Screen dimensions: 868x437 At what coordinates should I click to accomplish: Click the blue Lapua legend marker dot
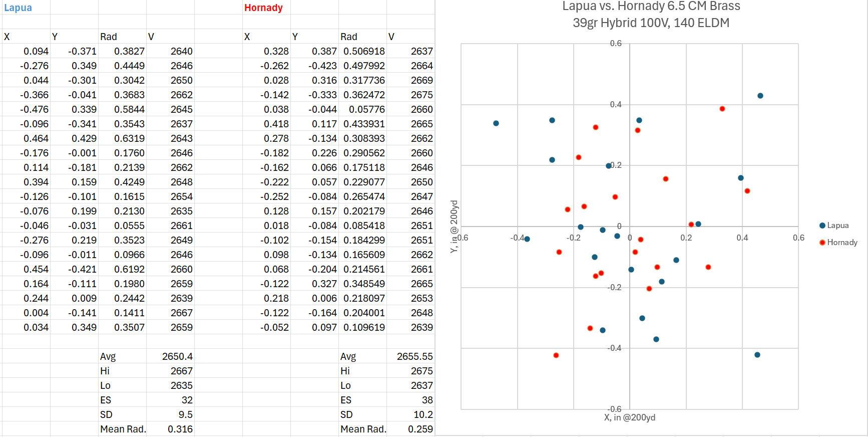tap(822, 226)
